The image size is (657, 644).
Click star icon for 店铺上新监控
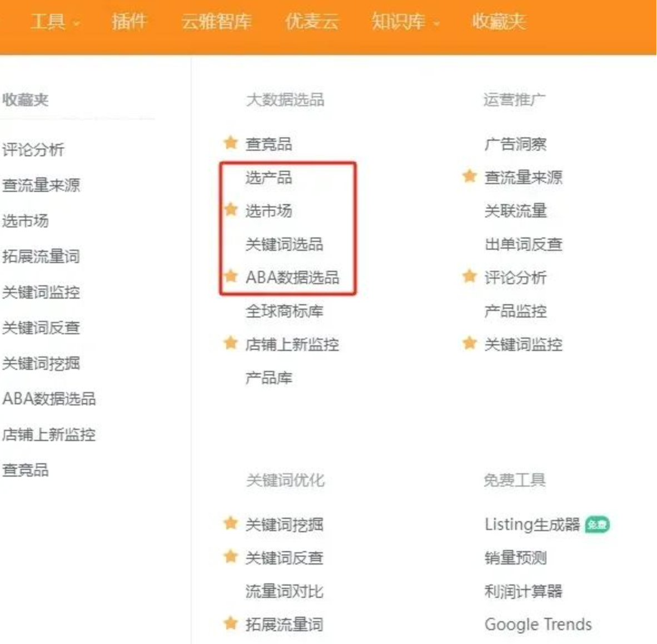point(231,343)
